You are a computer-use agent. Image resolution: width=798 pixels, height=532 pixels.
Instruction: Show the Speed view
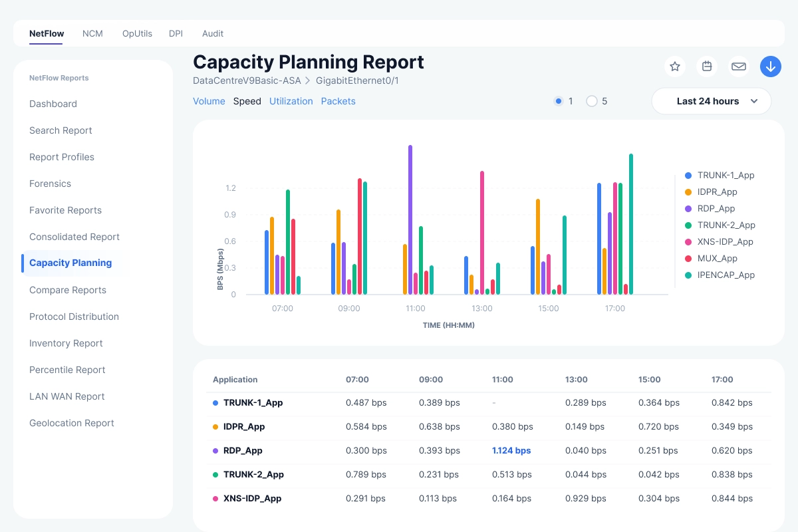tap(247, 101)
